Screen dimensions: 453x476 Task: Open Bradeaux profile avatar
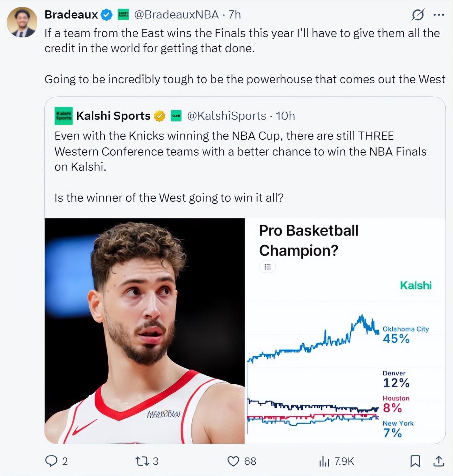point(22,22)
